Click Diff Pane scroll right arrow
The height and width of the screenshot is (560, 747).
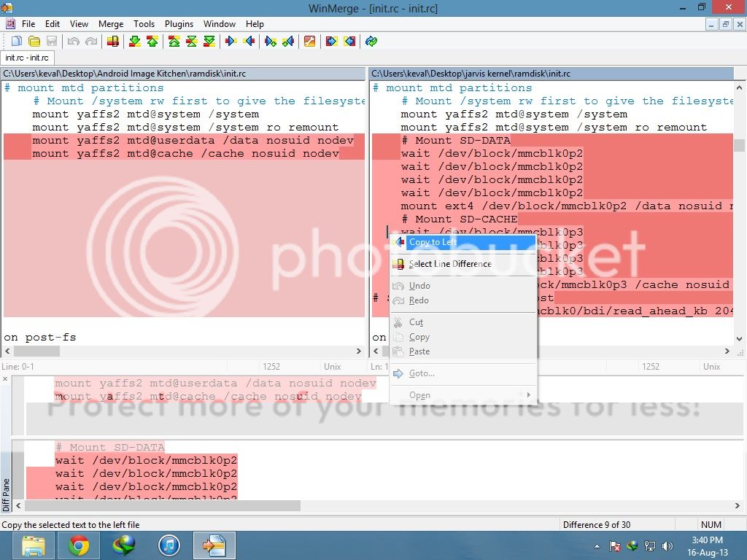[x=737, y=506]
